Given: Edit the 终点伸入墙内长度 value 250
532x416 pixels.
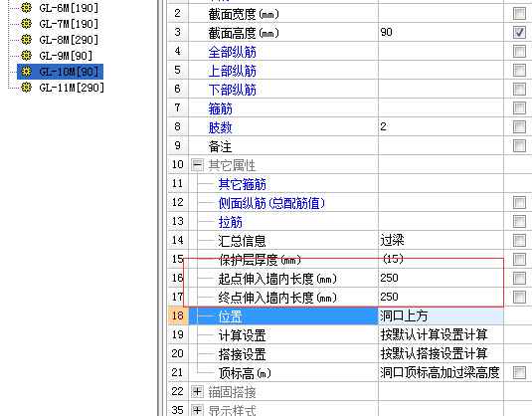Looking at the screenshot, I should 441,298.
